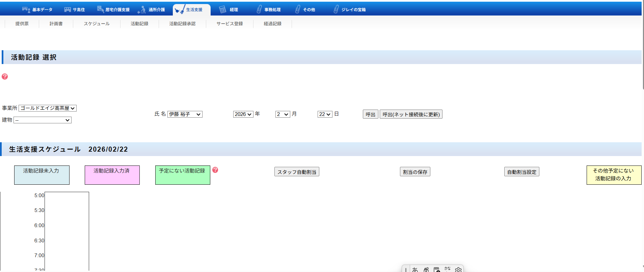The image size is (644, 272).
Task: Open the 氏名 dropdown showing 伊藤 裕子
Action: click(x=185, y=114)
